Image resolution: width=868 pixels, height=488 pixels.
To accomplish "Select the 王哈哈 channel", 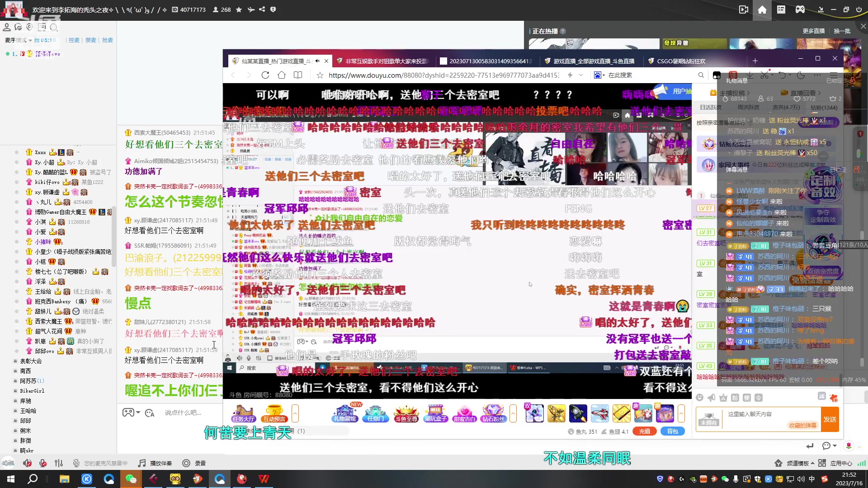I will click(28, 411).
